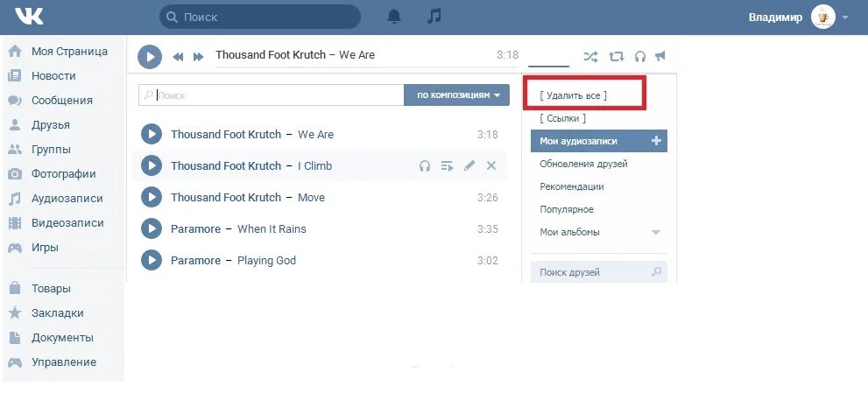The width and height of the screenshot is (868, 400).
Task: Play Thousand Foot Krutch We Are in list
Action: coord(152,134)
